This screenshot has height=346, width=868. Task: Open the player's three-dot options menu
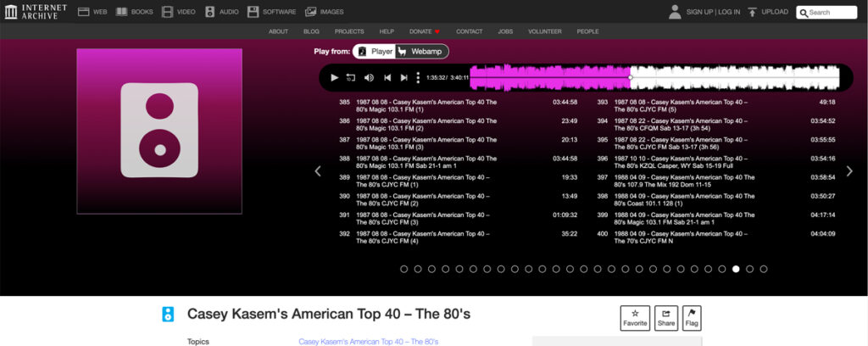pyautogui.click(x=418, y=77)
